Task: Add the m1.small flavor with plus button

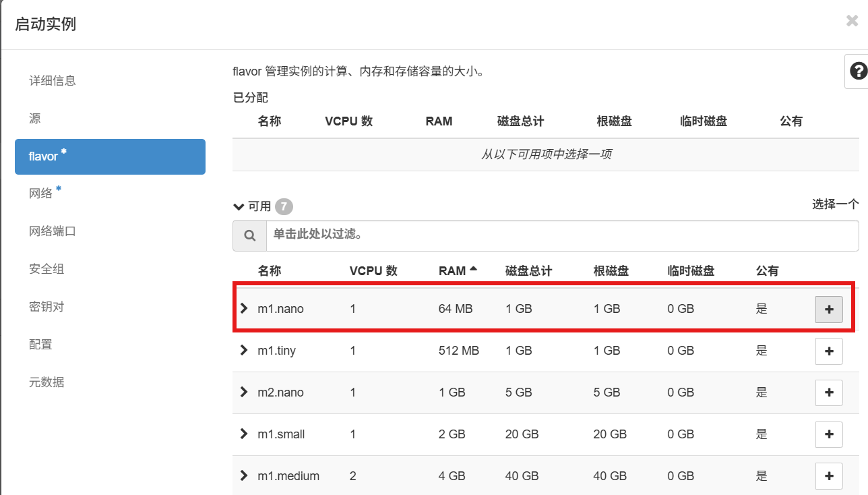Action: 829,434
